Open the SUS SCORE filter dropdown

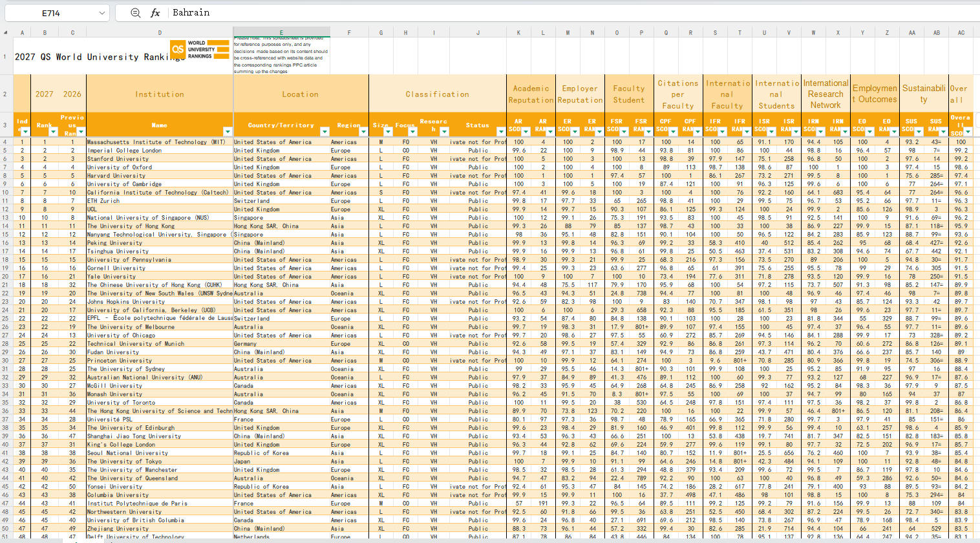[919, 132]
